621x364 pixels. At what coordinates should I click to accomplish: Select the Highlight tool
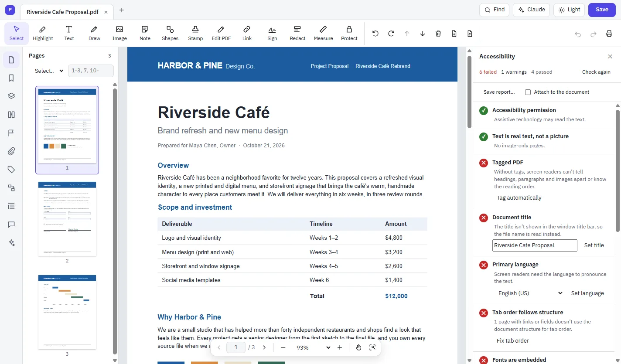coord(43,34)
